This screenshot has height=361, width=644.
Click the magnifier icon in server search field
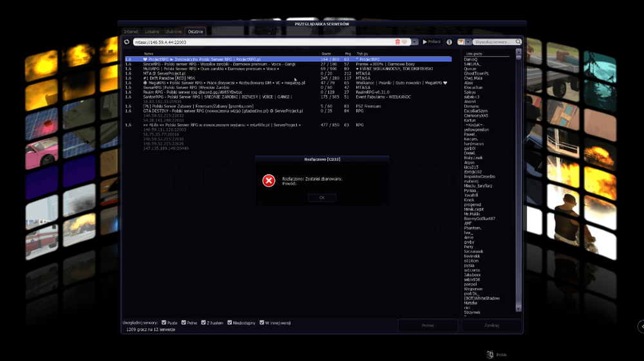point(518,42)
